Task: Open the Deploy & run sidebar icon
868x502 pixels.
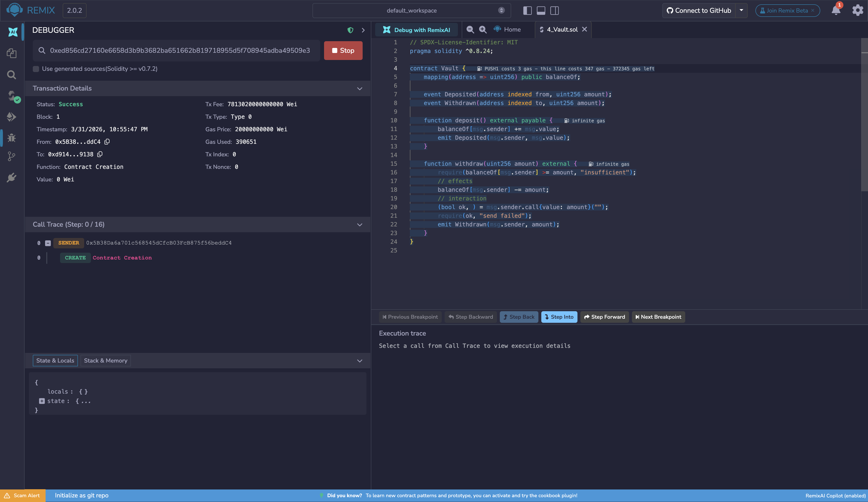Action: pyautogui.click(x=12, y=117)
